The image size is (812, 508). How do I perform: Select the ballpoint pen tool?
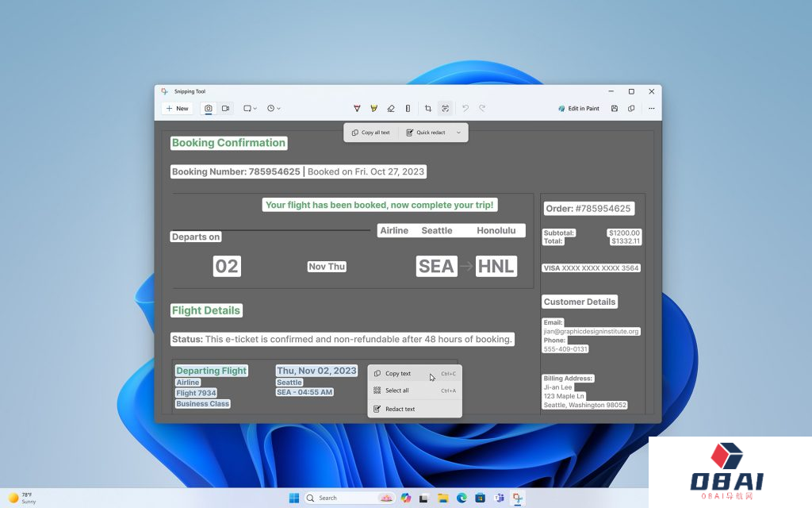[357, 108]
